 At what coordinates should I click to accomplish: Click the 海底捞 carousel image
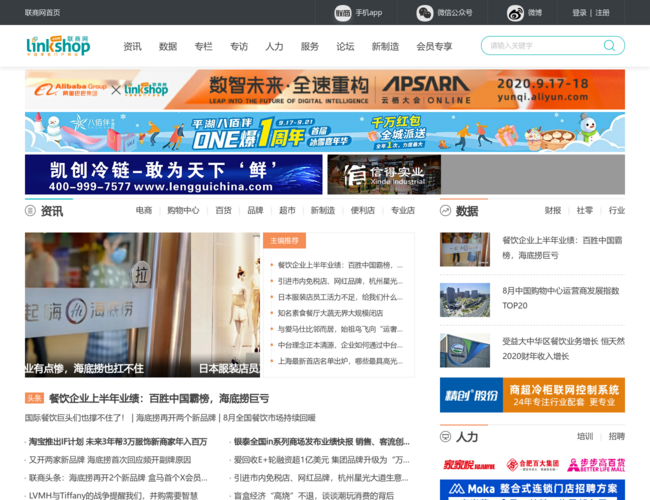107,305
